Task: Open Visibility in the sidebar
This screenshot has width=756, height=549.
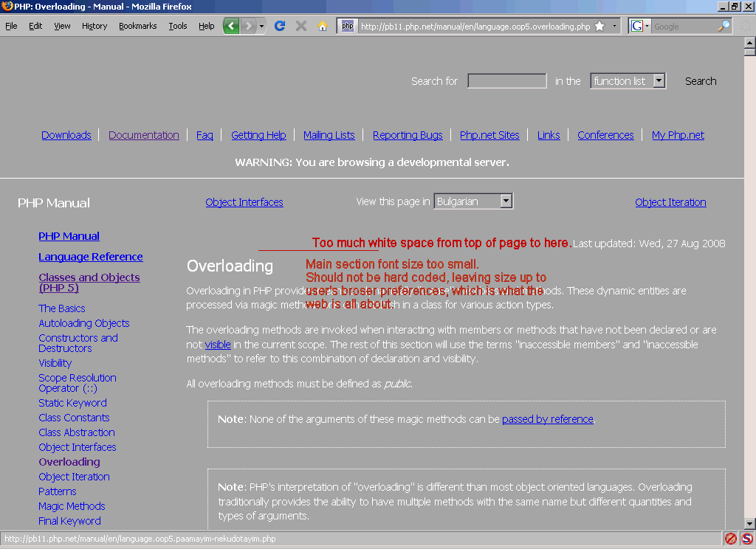Action: 55,363
